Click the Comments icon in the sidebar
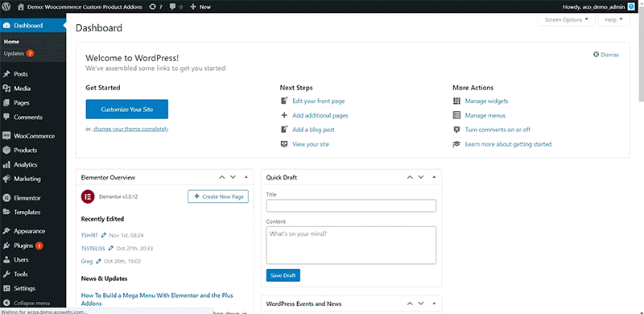 click(x=6, y=117)
